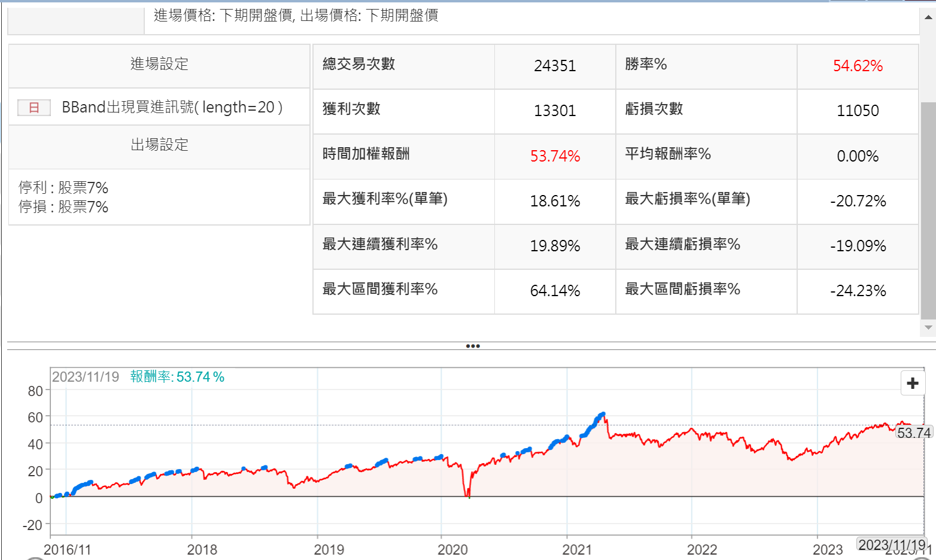Click the 停損 : 股票7% setting

63,207
